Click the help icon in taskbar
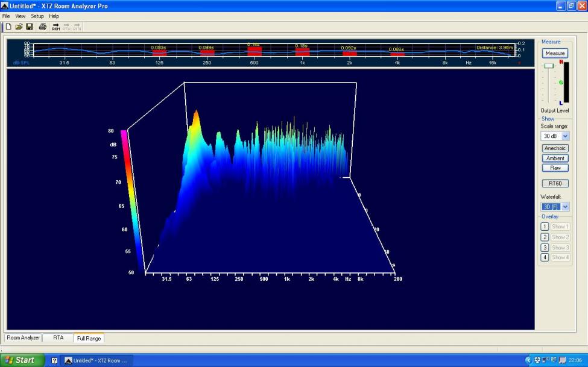588x367 pixels. [x=54, y=360]
